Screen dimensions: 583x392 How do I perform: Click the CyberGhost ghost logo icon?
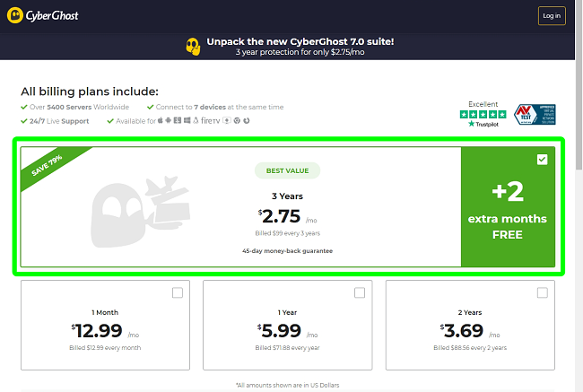pyautogui.click(x=15, y=15)
